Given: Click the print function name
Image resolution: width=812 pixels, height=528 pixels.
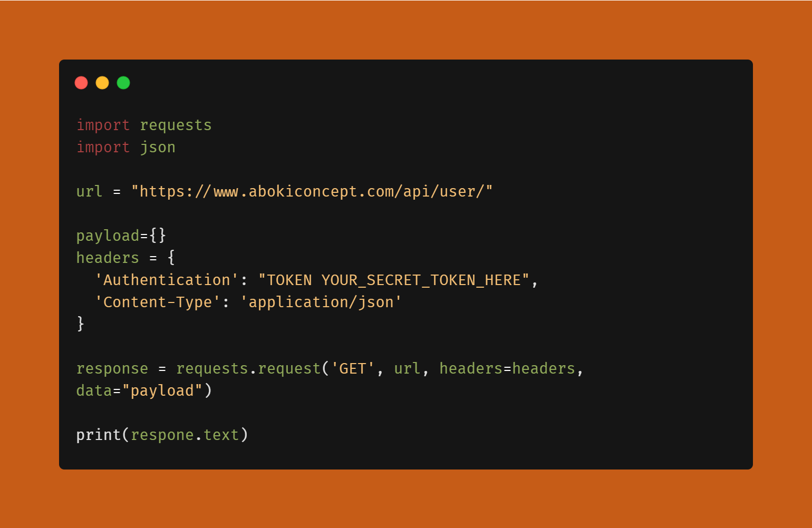Looking at the screenshot, I should point(99,435).
